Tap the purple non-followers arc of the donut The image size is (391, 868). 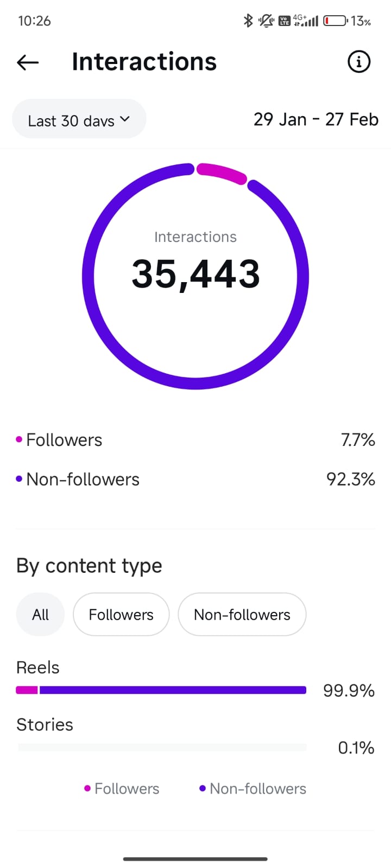(x=88, y=277)
